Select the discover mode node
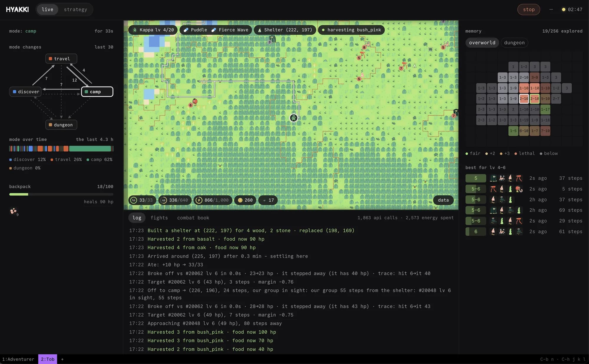Screen dimensions: 589x364 [x=26, y=92]
